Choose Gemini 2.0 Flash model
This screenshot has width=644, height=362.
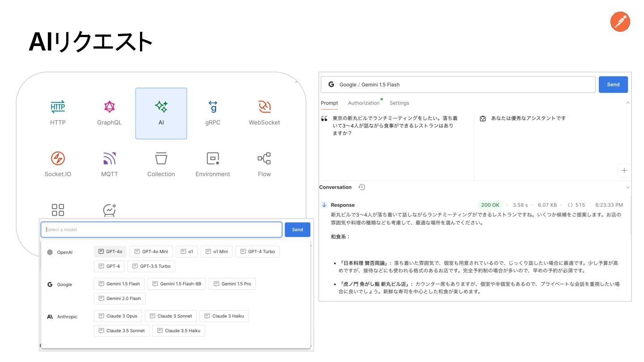(x=119, y=298)
